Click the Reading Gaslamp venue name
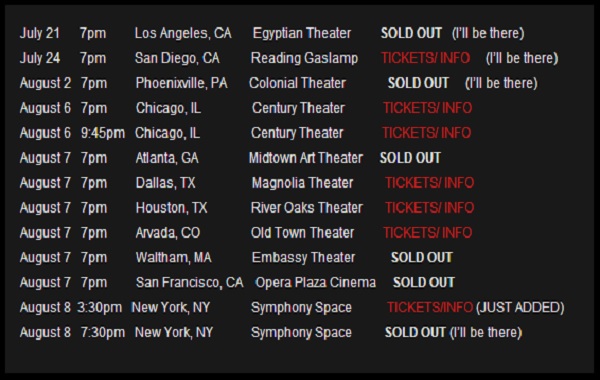 (304, 58)
